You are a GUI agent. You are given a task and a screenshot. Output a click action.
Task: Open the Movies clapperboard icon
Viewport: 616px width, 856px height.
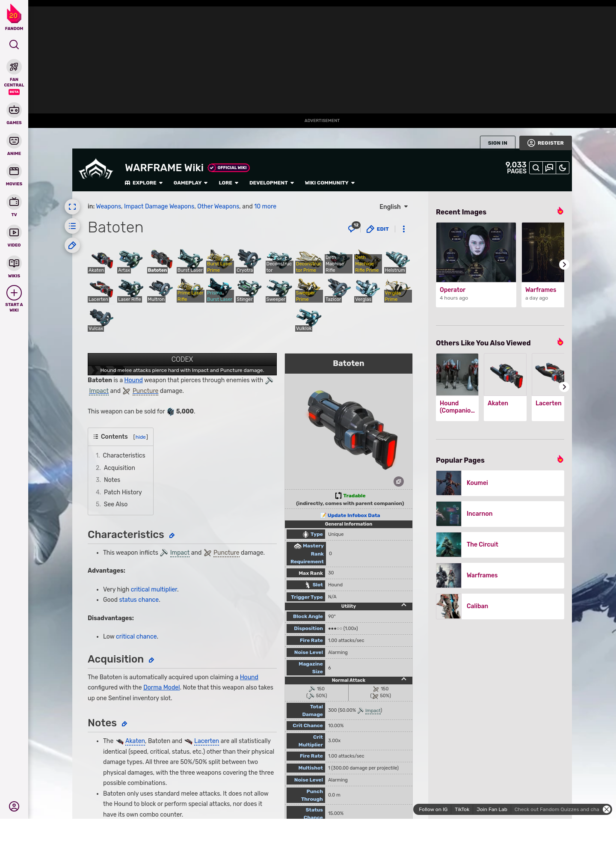14,171
